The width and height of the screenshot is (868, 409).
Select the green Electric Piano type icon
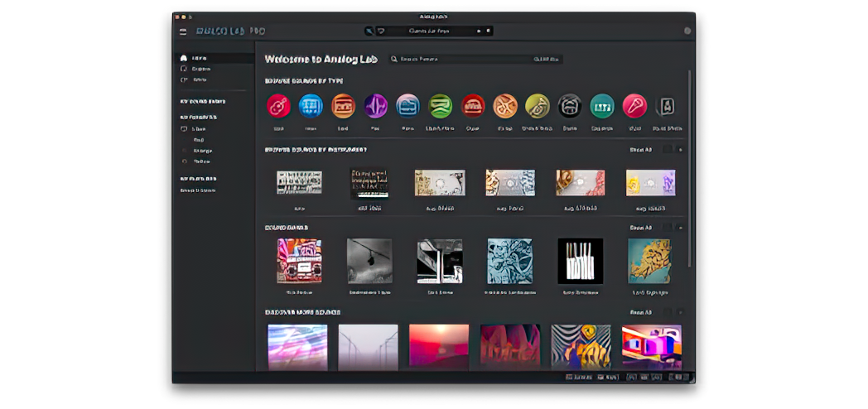coord(440,106)
